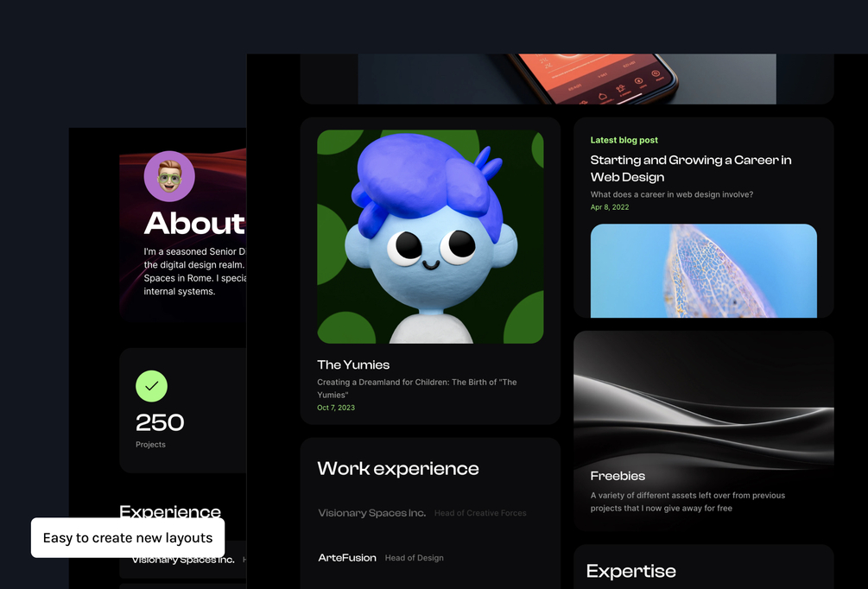
Task: Open The Yumies clay character image
Action: 430,237
